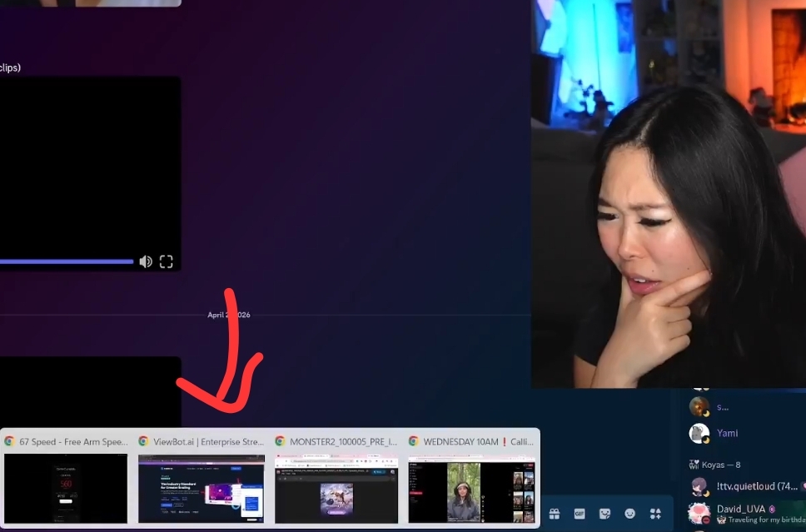
Task: Mute the video player volume icon
Action: tap(146, 261)
